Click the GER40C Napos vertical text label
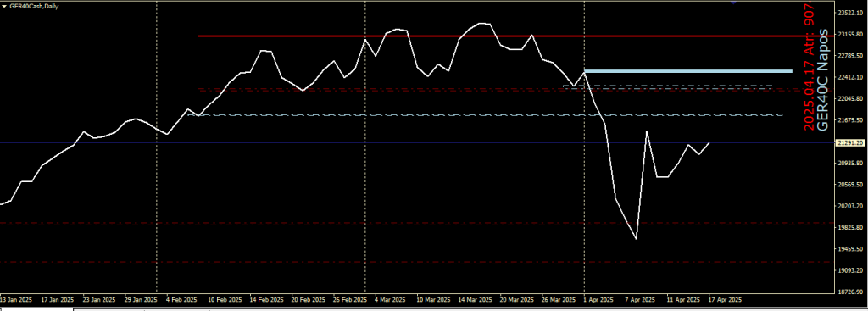The width and height of the screenshot is (868, 311). tap(824, 79)
